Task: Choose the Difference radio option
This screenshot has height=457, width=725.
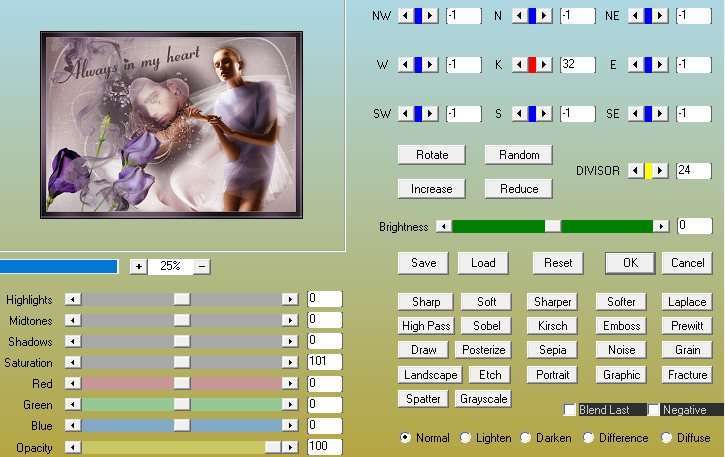Action: pyautogui.click(x=588, y=438)
